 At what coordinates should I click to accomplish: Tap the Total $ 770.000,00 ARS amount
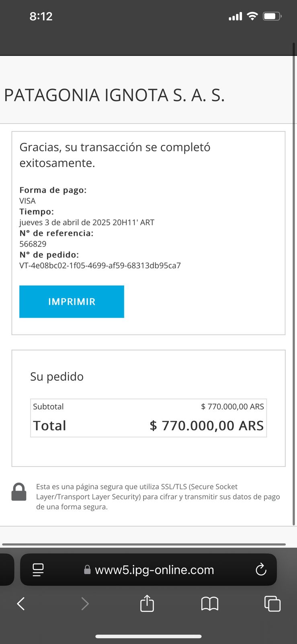click(207, 425)
